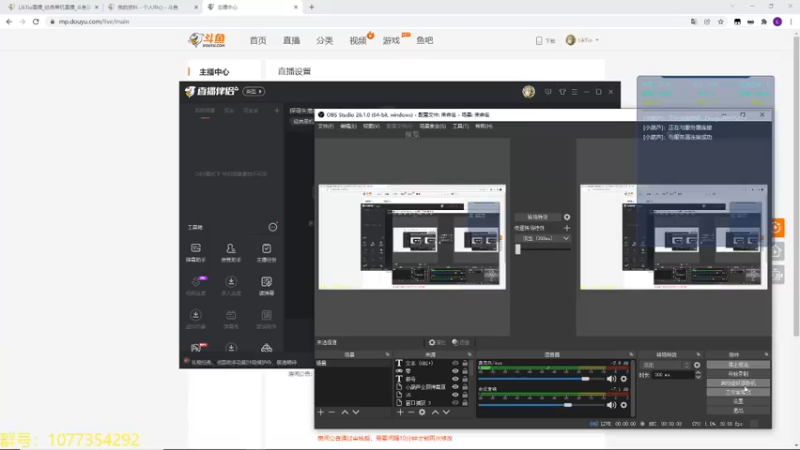The height and width of the screenshot is (450, 800).
Task: Move the selected source up
Action: tap(435, 412)
